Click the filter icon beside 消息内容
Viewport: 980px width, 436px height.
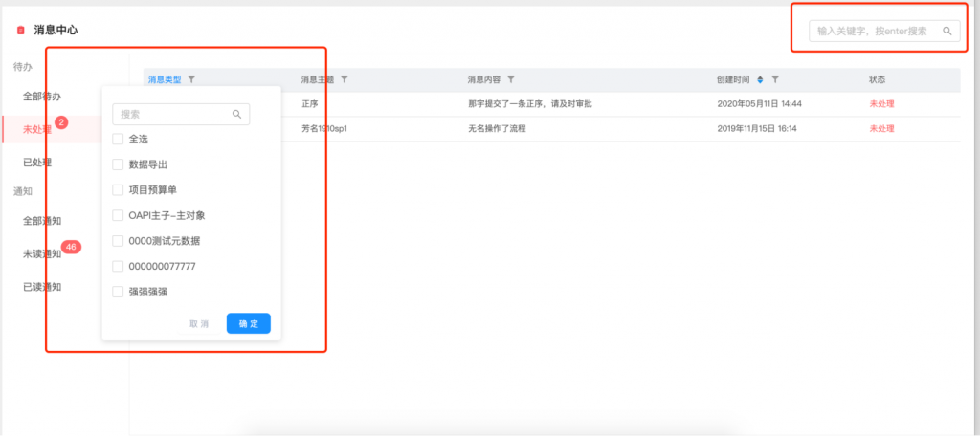coord(511,79)
